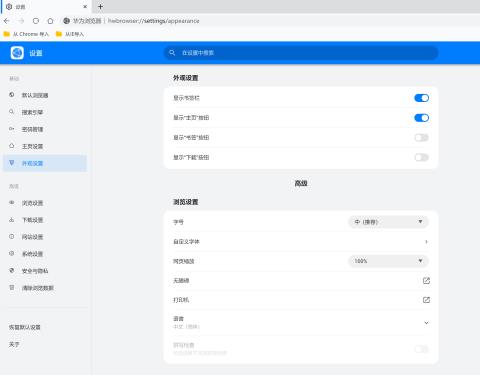Image resolution: width=480 pixels, height=375 pixels.
Task: Enable the 显示"书签"按钮 toggle
Action: coord(421,138)
